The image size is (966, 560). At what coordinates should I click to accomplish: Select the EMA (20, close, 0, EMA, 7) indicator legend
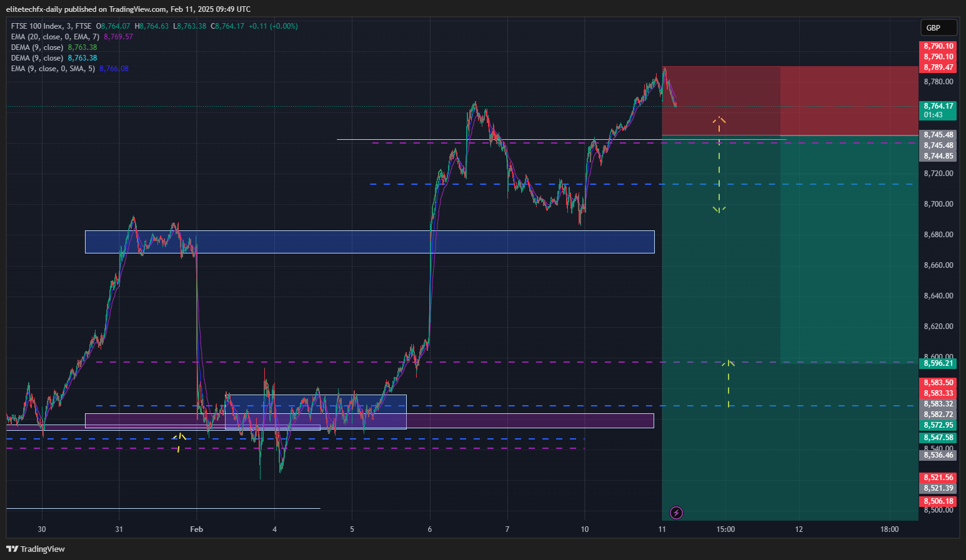coord(55,37)
